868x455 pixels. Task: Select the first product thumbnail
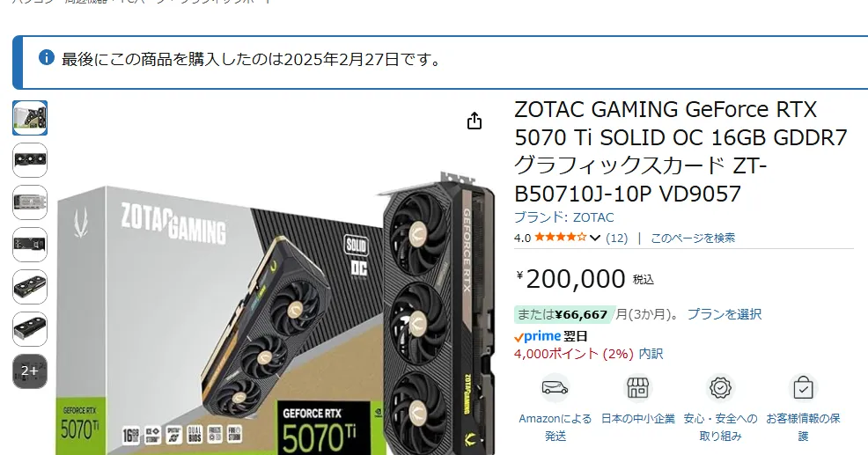coord(30,118)
